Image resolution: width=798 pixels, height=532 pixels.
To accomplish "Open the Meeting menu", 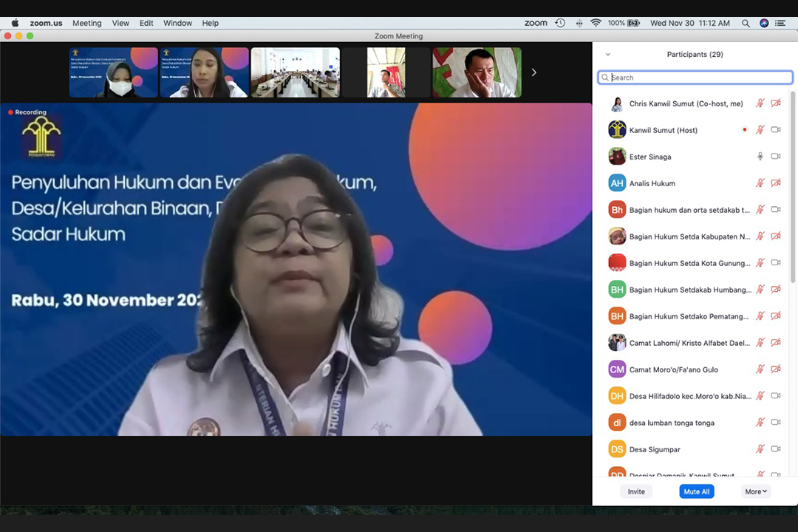I will point(86,23).
